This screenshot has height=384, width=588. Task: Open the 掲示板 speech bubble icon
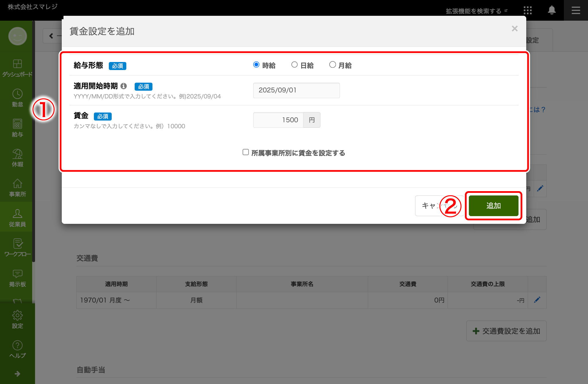[17, 274]
